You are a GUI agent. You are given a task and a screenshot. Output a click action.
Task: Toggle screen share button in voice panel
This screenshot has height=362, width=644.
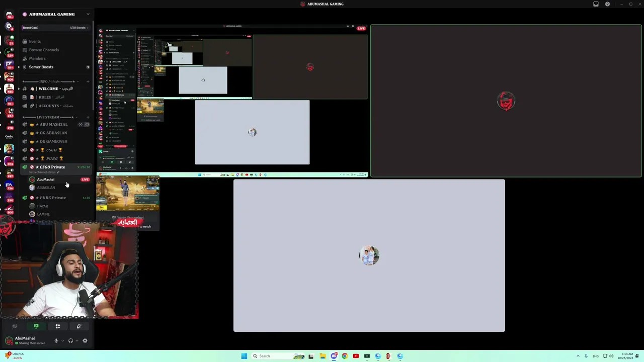pos(36,326)
